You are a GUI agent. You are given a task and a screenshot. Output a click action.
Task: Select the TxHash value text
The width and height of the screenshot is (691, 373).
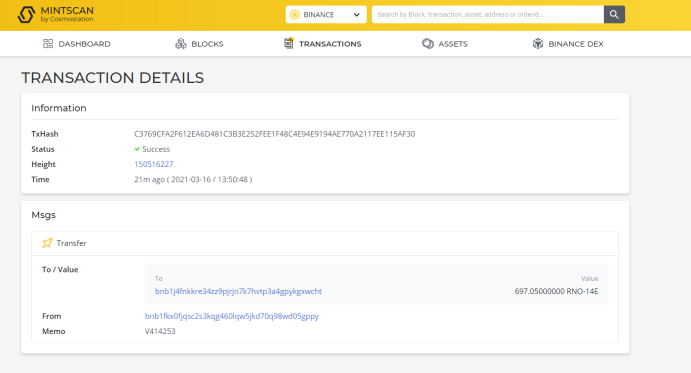(275, 134)
